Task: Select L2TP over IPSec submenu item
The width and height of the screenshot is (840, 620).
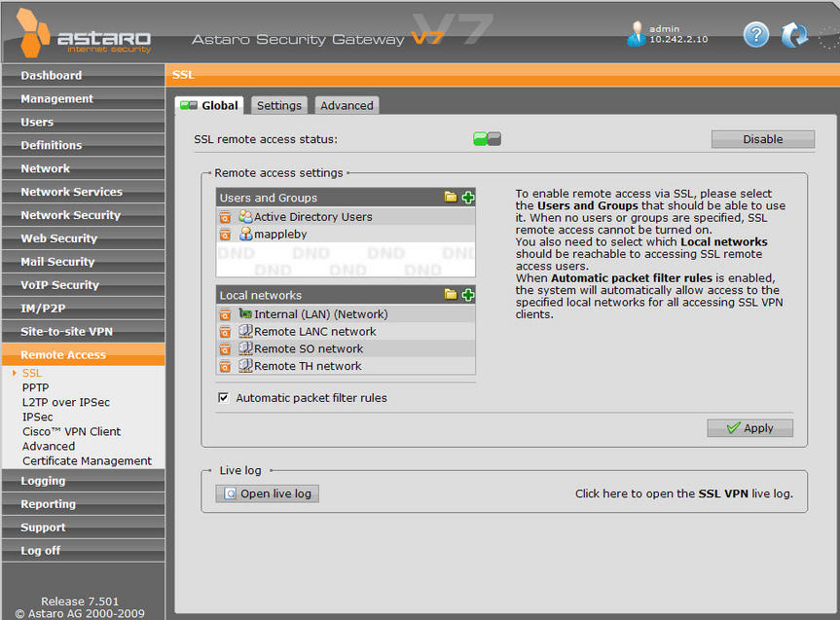Action: (x=66, y=402)
